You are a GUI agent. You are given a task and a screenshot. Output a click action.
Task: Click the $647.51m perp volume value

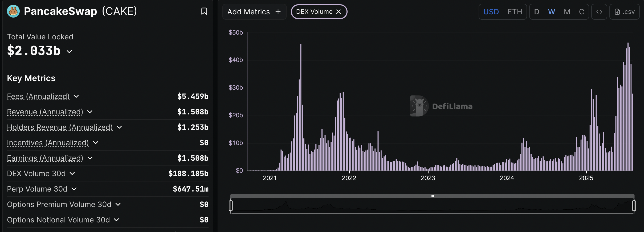[191, 189]
